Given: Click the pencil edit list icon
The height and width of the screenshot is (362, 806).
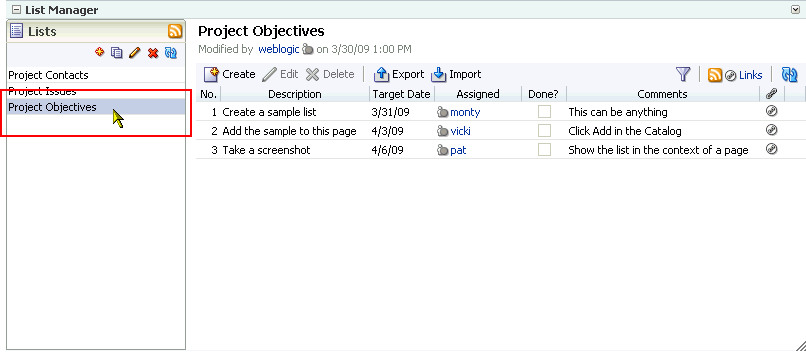Looking at the screenshot, I should coord(135,52).
